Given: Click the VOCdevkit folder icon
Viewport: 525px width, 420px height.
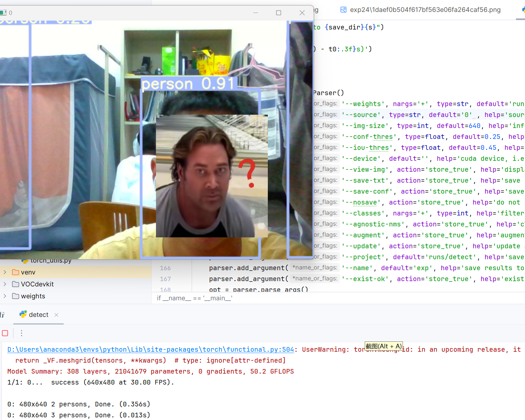Looking at the screenshot, I should [x=16, y=284].
